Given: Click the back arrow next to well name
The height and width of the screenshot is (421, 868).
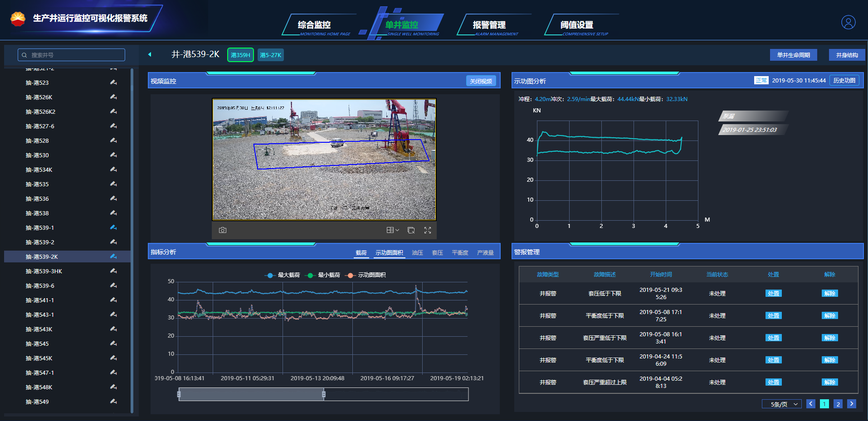Looking at the screenshot, I should [x=150, y=55].
